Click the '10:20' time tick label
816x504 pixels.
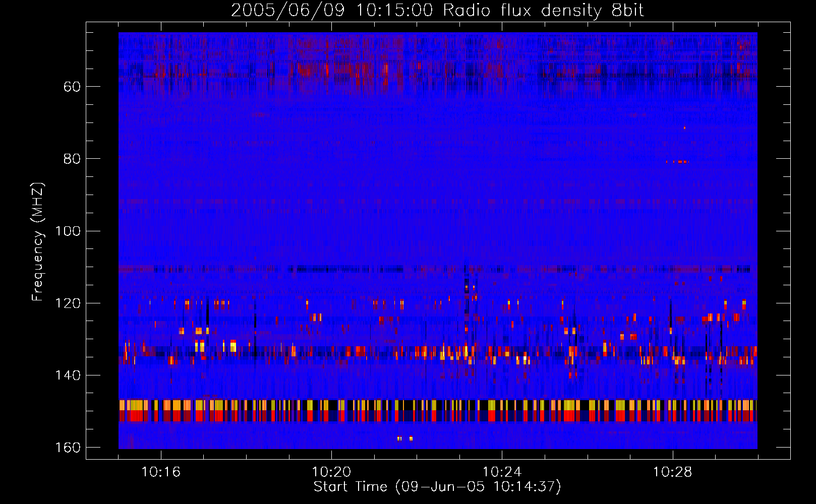(x=331, y=472)
